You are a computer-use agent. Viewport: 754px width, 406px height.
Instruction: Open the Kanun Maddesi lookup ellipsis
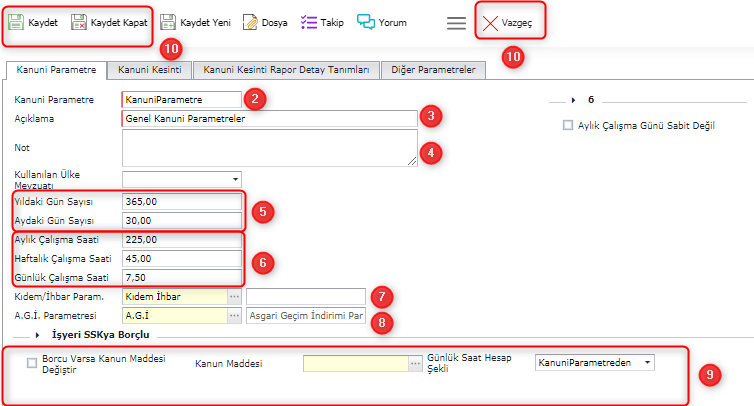click(x=415, y=364)
